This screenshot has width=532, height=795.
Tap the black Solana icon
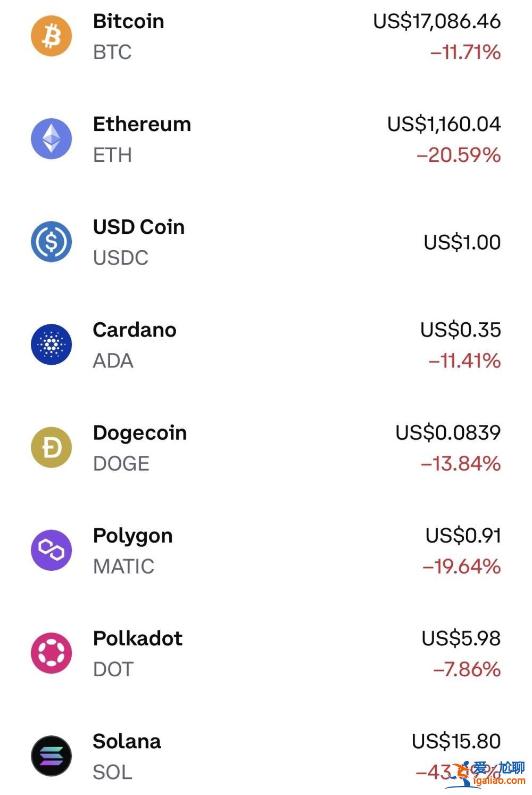(51, 756)
